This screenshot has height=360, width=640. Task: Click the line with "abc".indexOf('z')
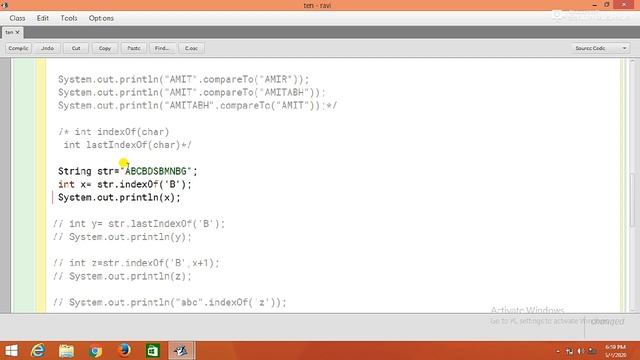169,302
